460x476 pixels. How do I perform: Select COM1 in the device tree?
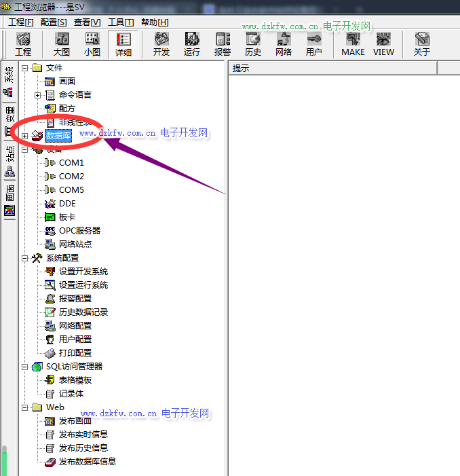pyautogui.click(x=71, y=163)
